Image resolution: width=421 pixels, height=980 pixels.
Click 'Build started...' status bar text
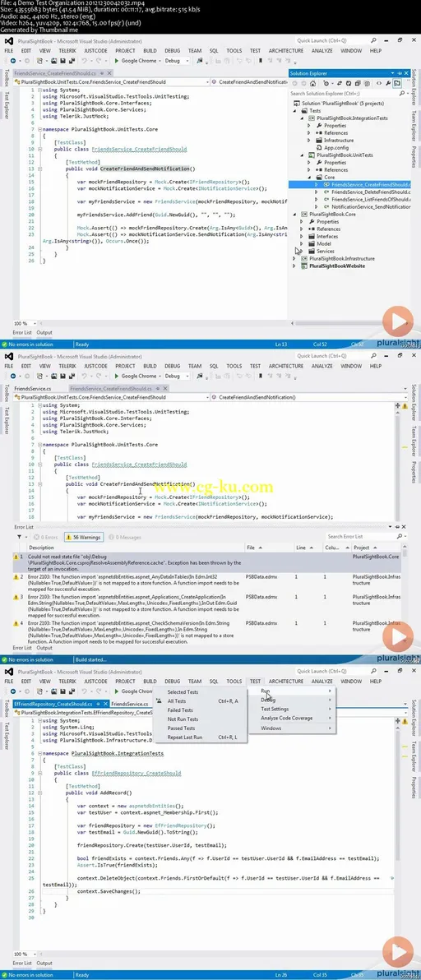90,659
